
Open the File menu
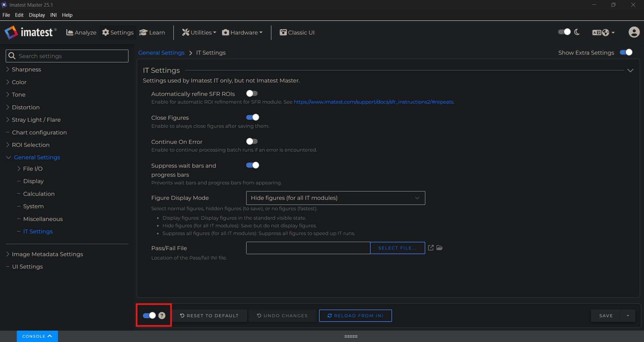coord(6,15)
